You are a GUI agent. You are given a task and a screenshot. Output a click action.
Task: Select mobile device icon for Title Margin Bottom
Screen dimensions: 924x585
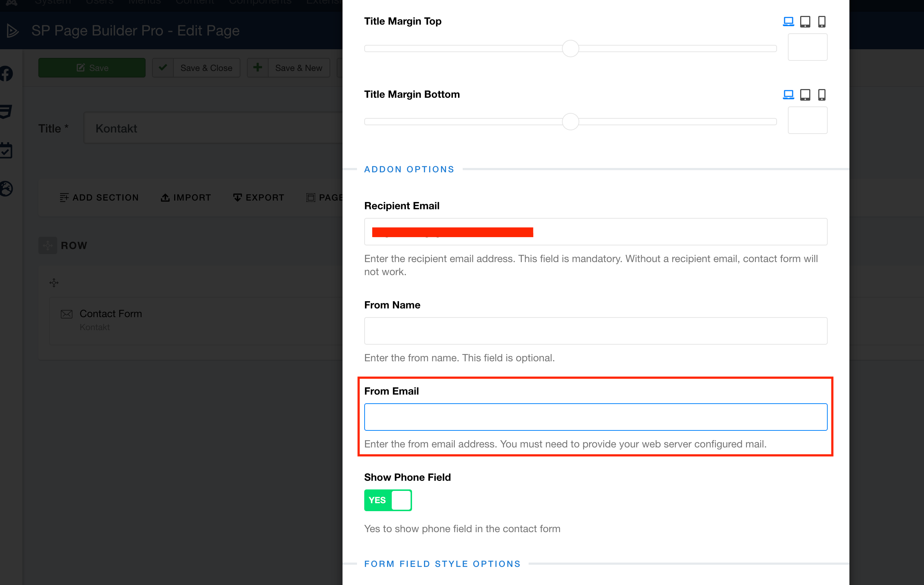tap(821, 94)
